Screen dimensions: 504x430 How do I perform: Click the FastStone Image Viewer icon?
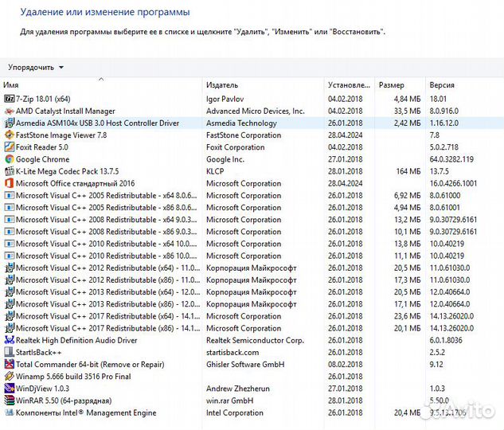coord(9,135)
